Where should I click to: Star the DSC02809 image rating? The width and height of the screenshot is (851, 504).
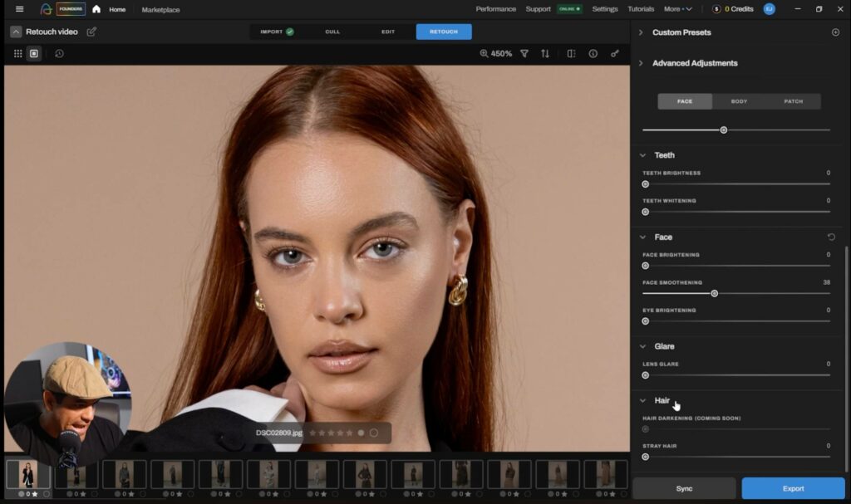tap(314, 433)
